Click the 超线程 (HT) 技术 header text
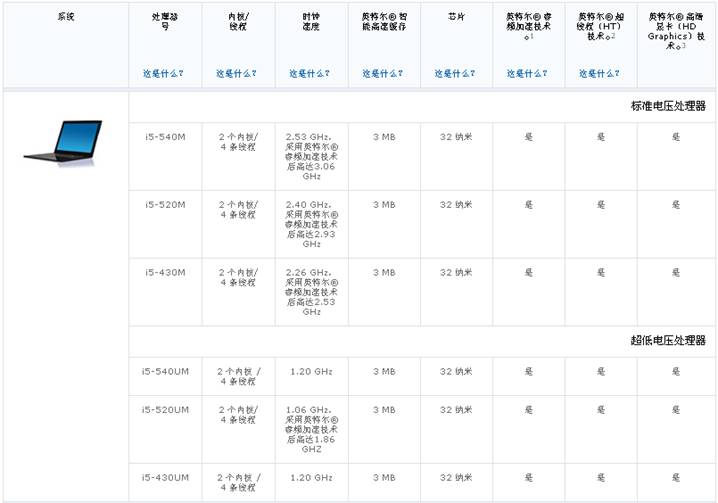Viewport: 718px width, 503px height. coord(600,26)
